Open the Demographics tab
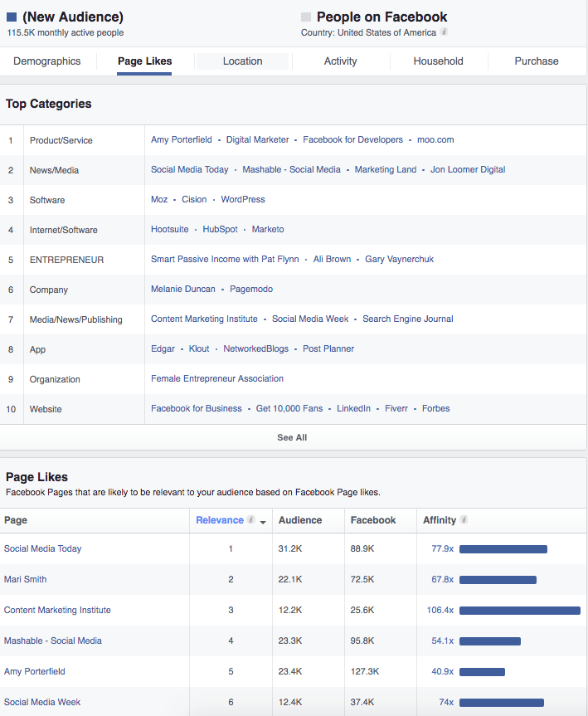 point(47,61)
